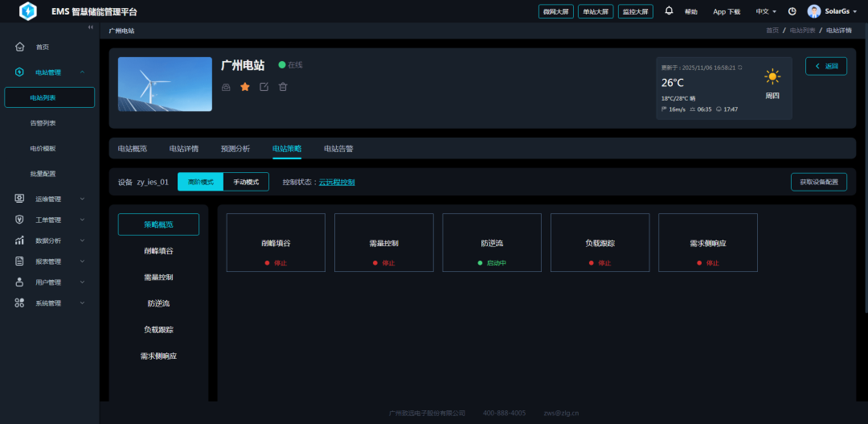Click the 首页 home icon in sidebar
Screen dimensions: 868x424
pos(20,47)
